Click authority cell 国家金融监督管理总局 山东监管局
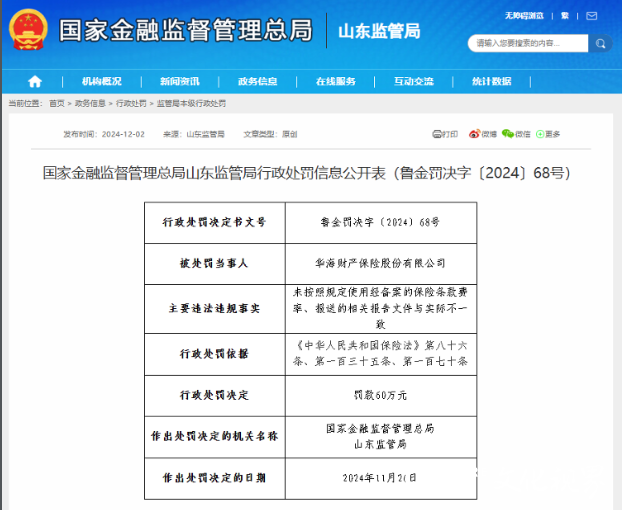Screen dimensions: 622x510 tap(381, 437)
